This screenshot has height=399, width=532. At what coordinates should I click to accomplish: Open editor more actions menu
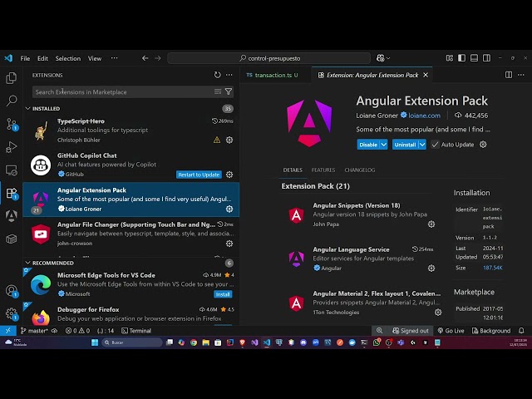(x=521, y=75)
